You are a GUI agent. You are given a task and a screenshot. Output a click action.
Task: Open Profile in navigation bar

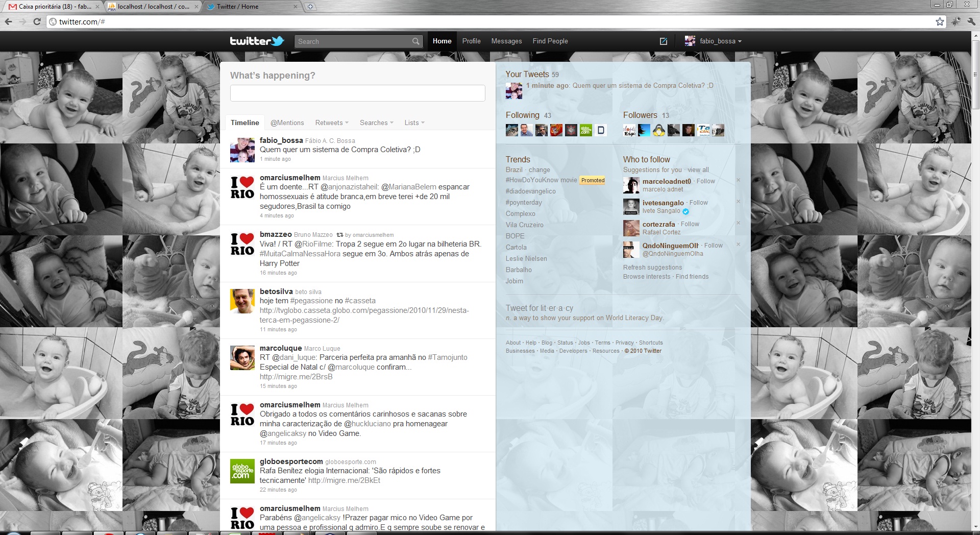[471, 41]
